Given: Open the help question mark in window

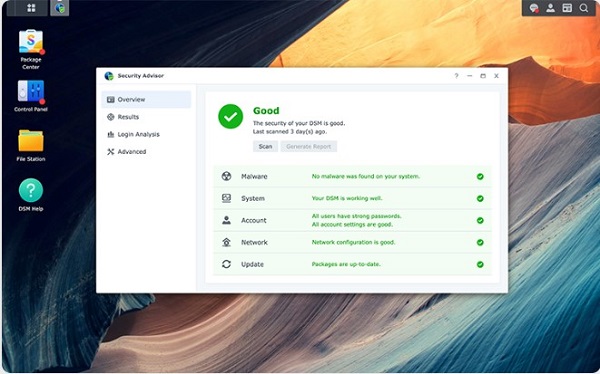Looking at the screenshot, I should (x=457, y=76).
